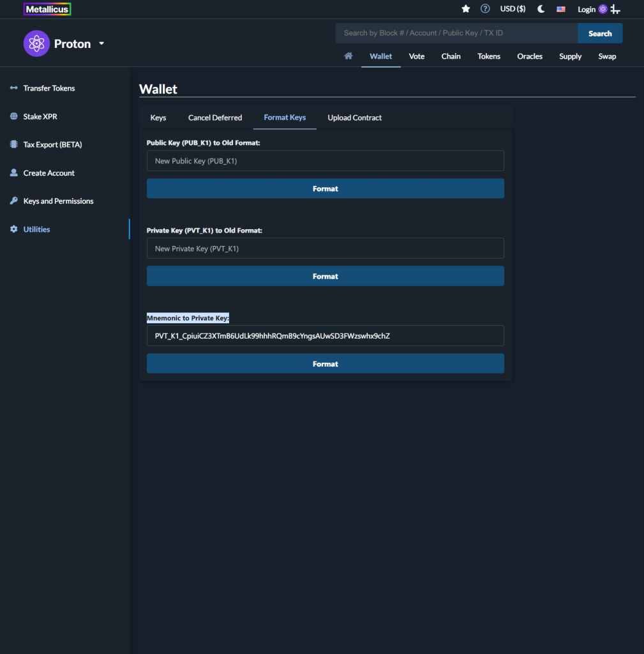The image size is (644, 654).
Task: Go to the home icon
Action: coord(348,56)
